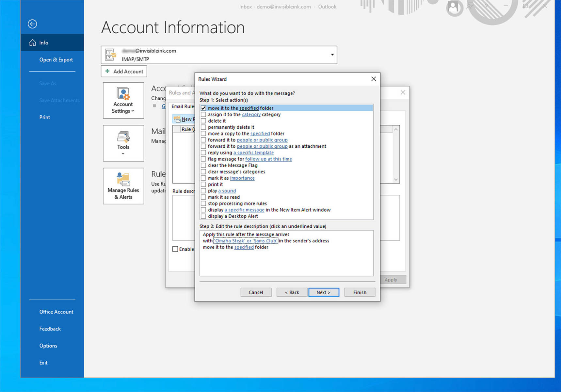Select Print in the backstage menu
Screen dimensions: 561x392
point(45,117)
